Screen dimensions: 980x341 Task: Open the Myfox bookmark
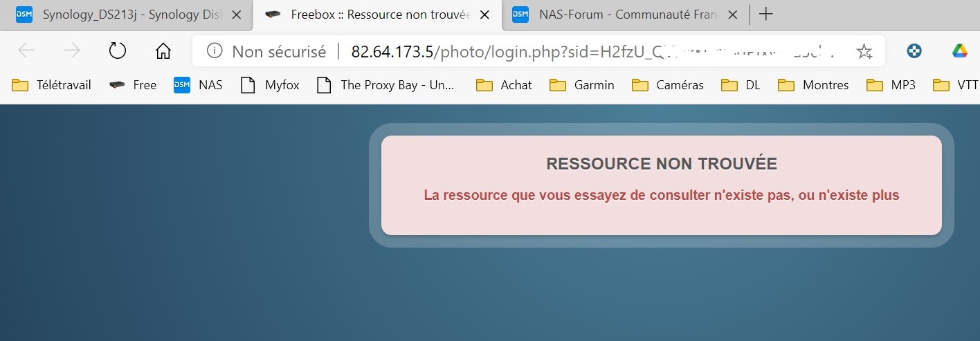[x=269, y=85]
